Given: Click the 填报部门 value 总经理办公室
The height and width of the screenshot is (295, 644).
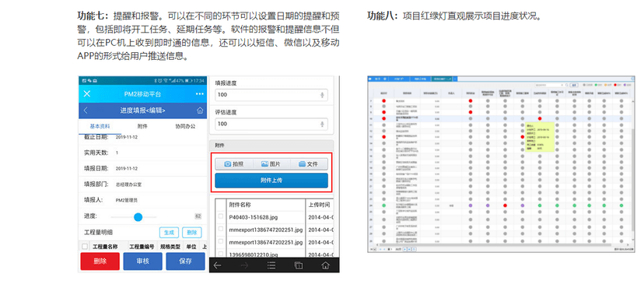Looking at the screenshot, I should click(x=129, y=184).
